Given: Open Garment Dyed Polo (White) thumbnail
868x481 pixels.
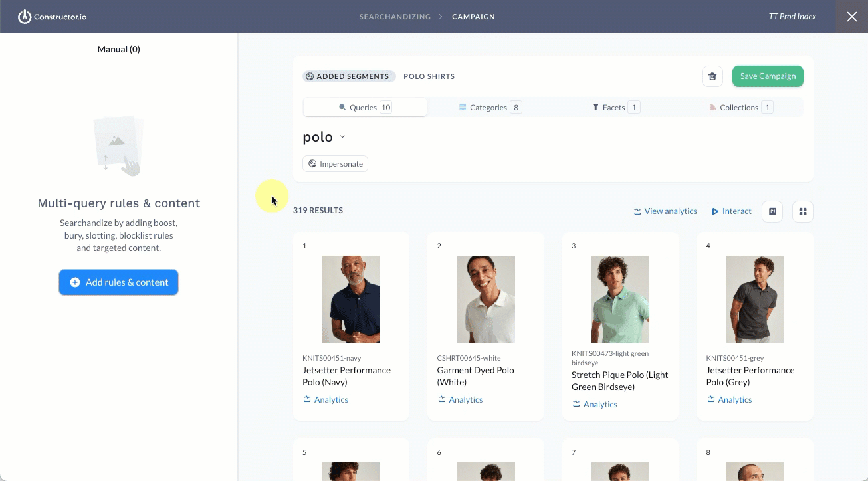Looking at the screenshot, I should coord(486,300).
